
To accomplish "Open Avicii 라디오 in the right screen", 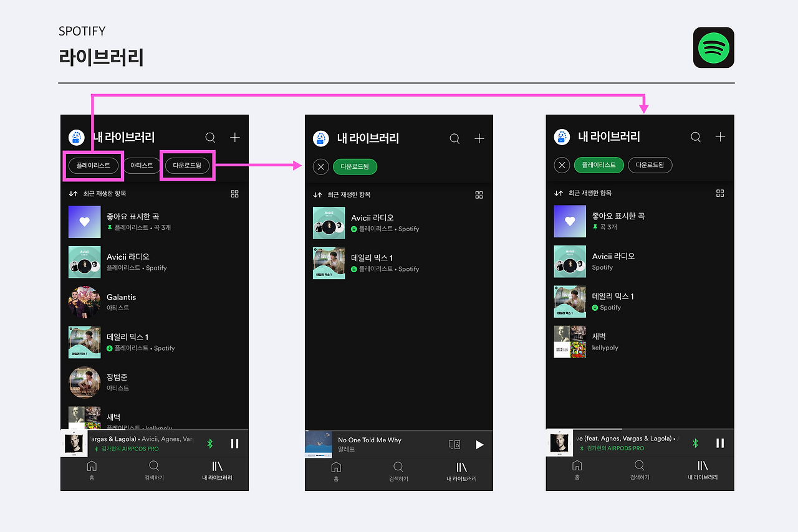I will [x=640, y=261].
